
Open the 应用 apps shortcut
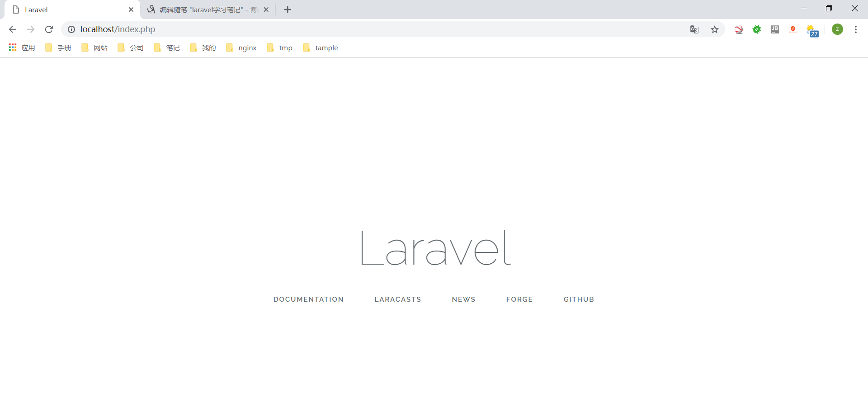coord(22,47)
